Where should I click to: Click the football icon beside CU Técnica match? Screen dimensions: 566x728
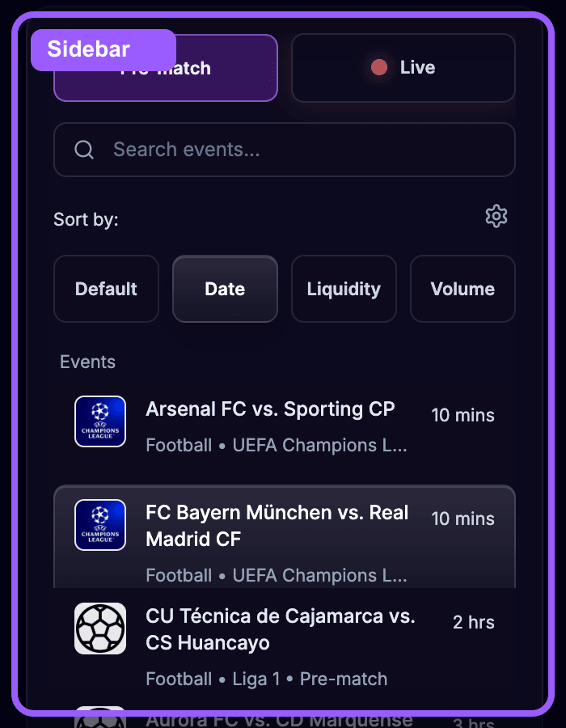(99, 629)
